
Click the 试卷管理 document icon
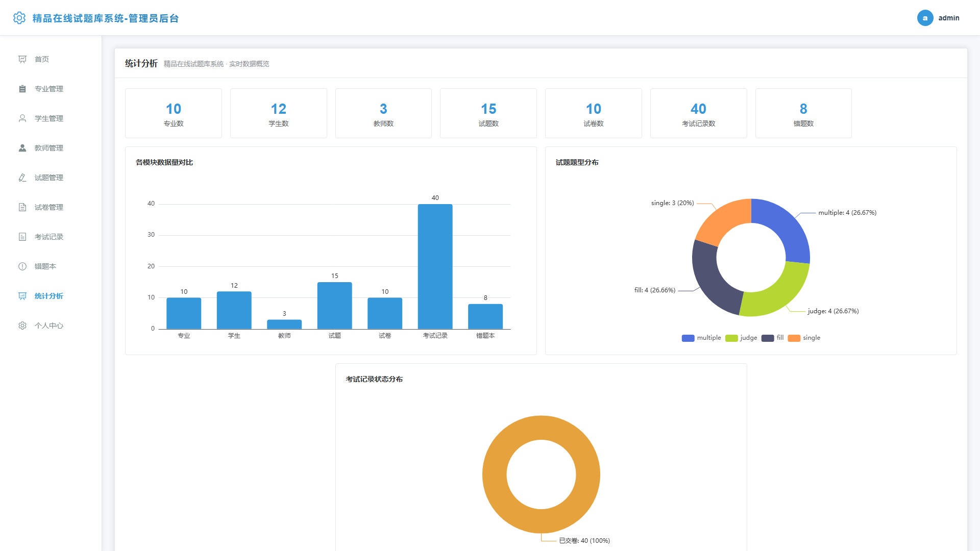point(22,207)
